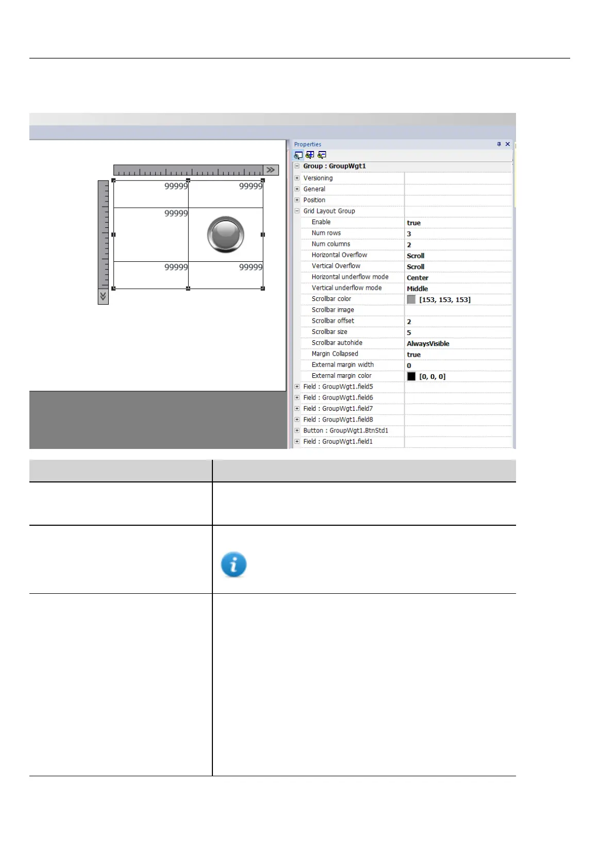Click the expand-all properties icon with plus
Screen dimensions: 614x868
[x=310, y=155]
